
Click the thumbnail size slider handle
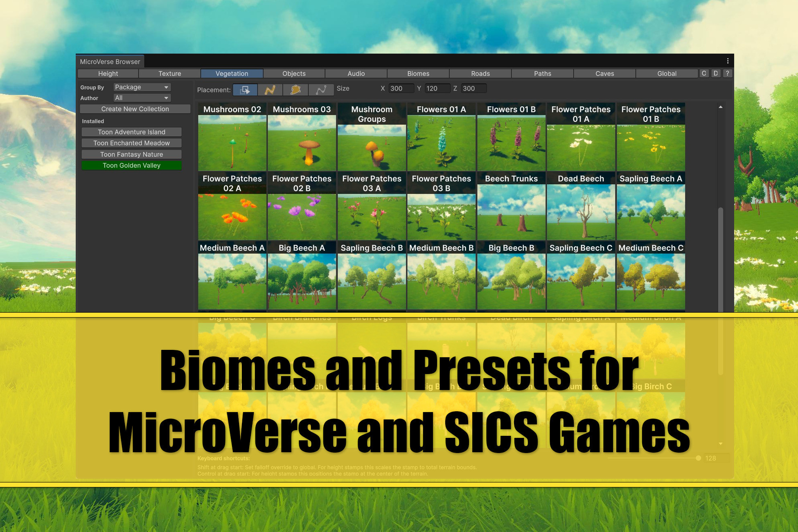[698, 458]
